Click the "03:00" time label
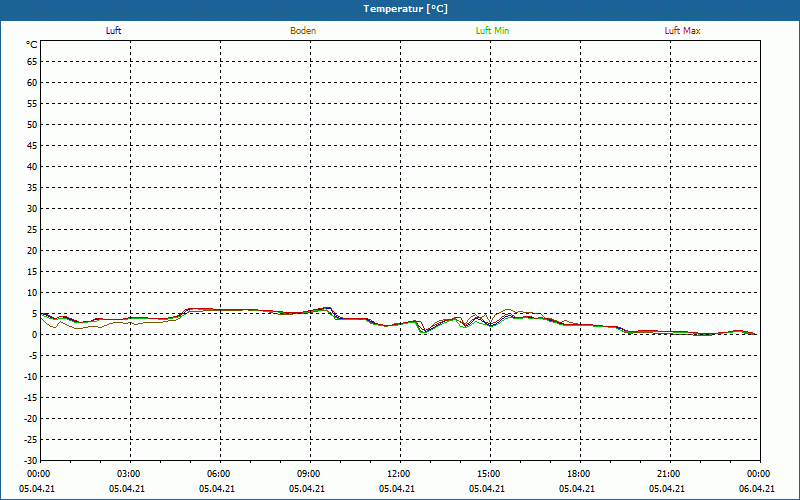Viewport: 800px width, 500px height. pyautogui.click(x=128, y=474)
